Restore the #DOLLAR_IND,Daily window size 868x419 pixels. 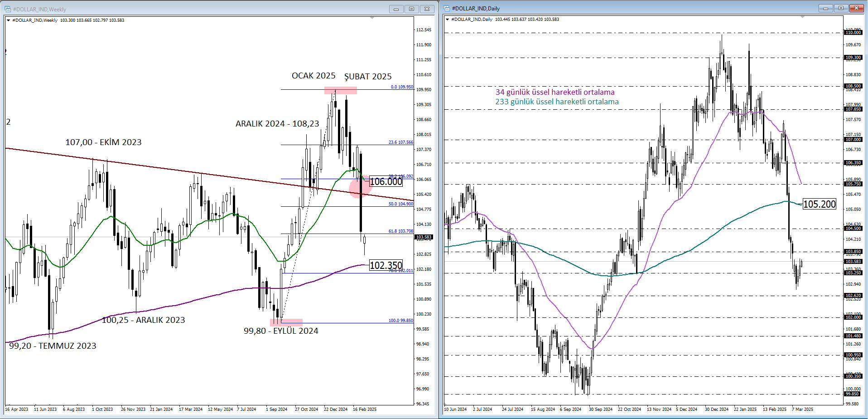tap(841, 8)
